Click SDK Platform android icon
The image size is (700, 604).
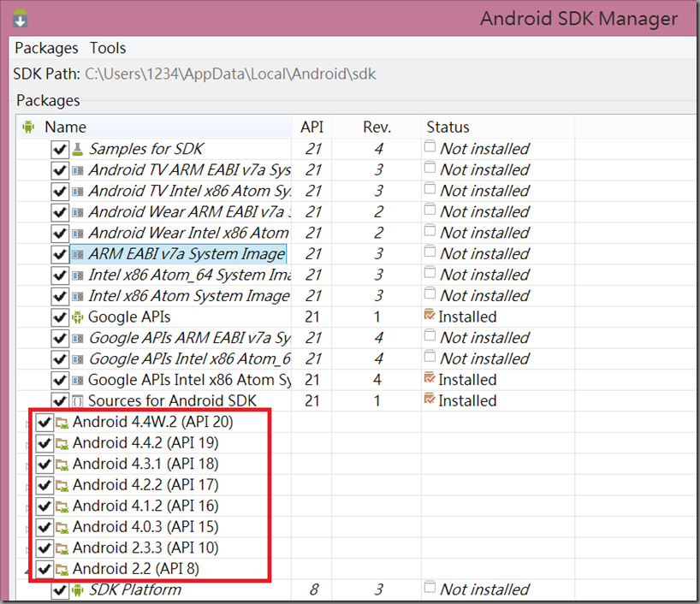click(78, 590)
